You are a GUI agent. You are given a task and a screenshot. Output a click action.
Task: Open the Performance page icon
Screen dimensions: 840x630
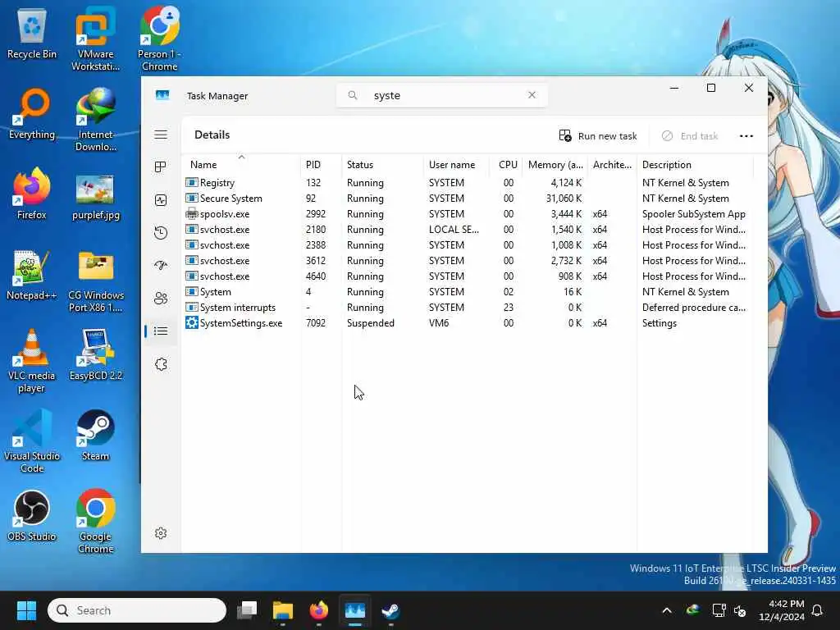[x=161, y=200]
